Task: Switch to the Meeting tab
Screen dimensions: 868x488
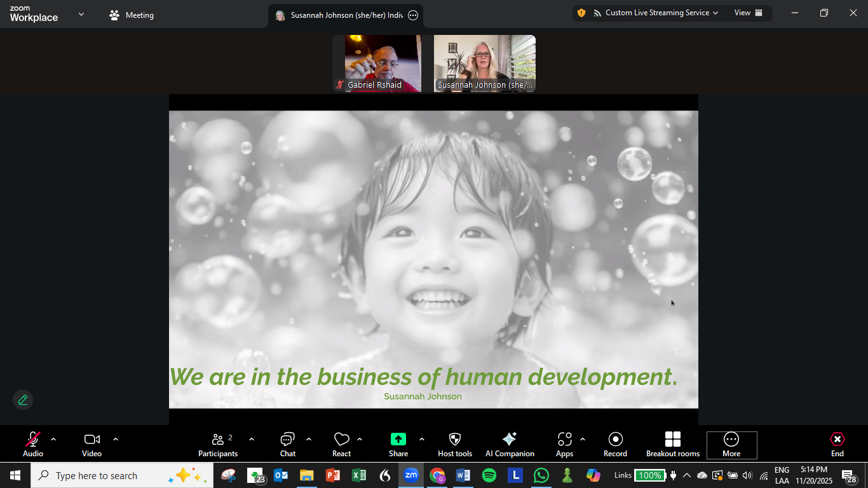Action: pos(132,15)
